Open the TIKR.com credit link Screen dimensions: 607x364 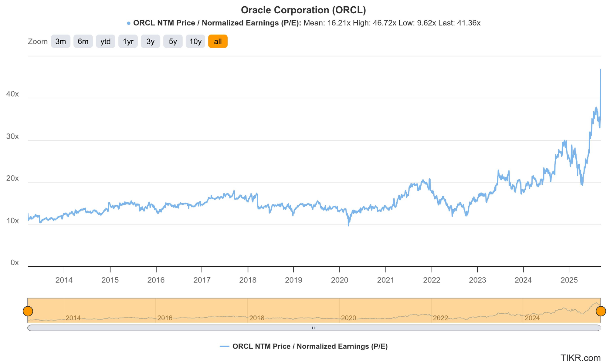580,358
